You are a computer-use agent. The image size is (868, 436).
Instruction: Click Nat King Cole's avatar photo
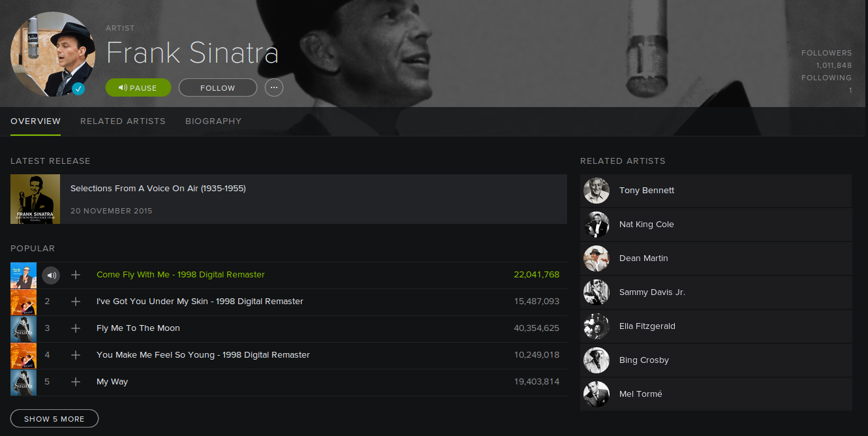[597, 225]
